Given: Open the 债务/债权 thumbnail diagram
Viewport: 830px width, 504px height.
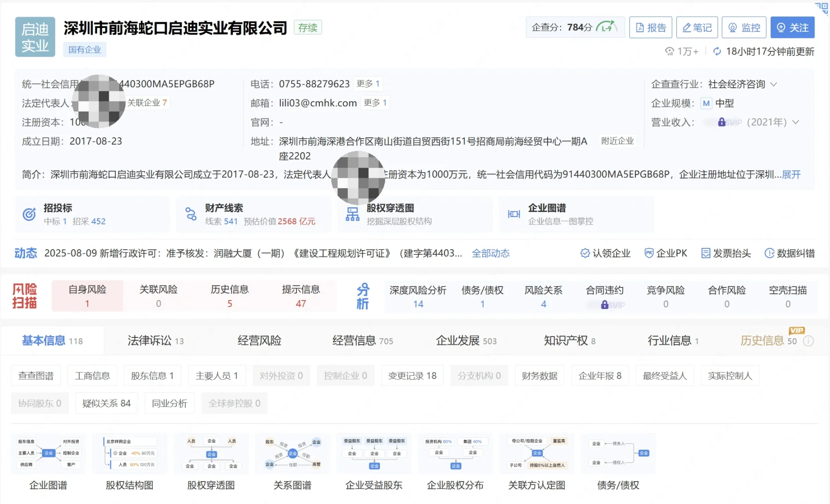Looking at the screenshot, I should [x=618, y=454].
